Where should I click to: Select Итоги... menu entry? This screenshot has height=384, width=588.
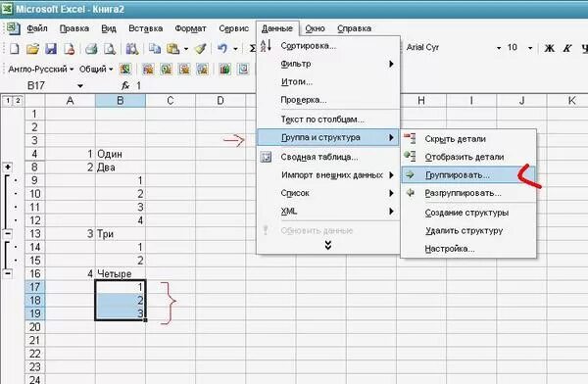click(x=328, y=81)
